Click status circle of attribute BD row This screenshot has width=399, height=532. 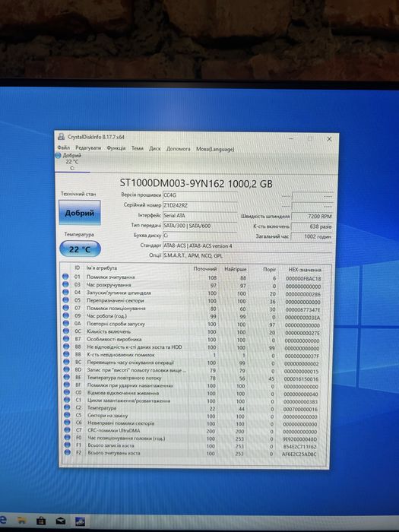[67, 369]
